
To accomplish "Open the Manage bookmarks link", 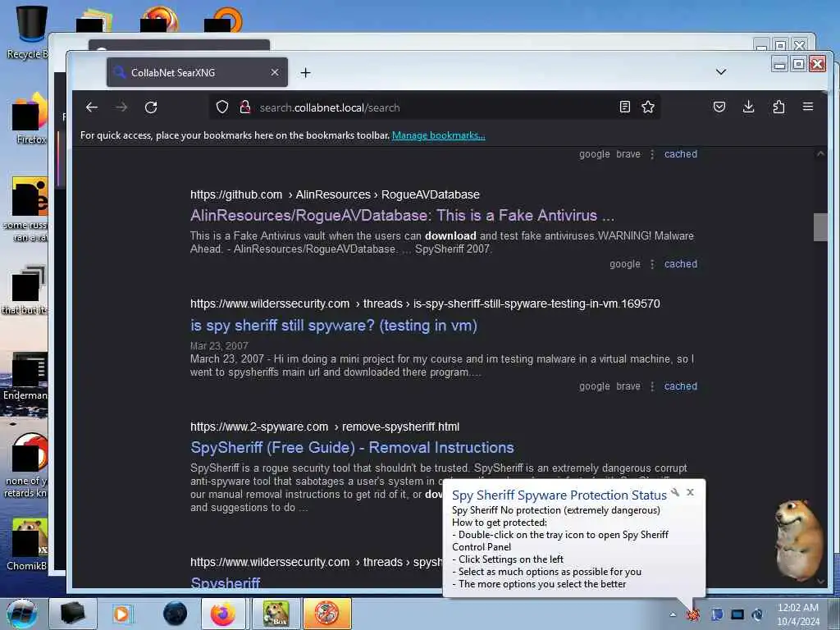I will click(x=438, y=135).
